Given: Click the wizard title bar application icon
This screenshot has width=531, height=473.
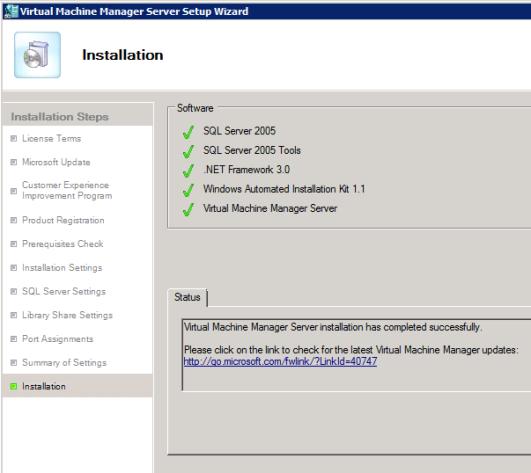Looking at the screenshot, I should point(11,11).
